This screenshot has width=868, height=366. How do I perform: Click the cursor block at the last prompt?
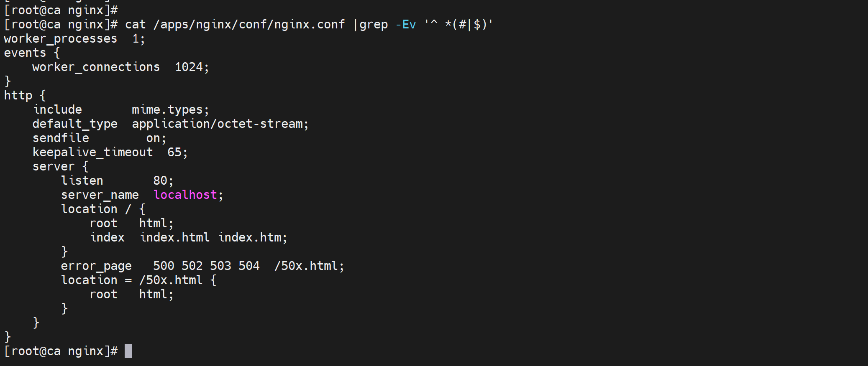[x=128, y=351]
